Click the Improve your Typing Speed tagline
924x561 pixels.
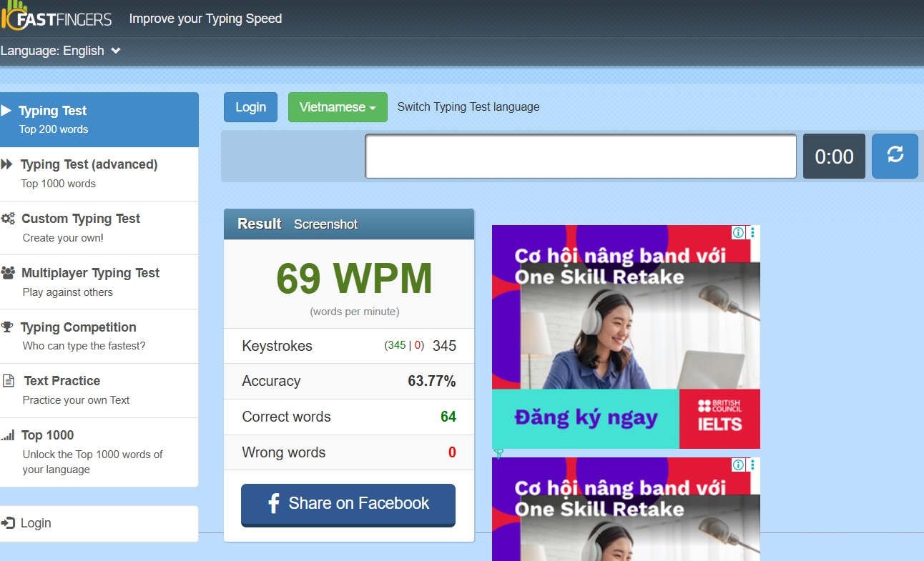tap(205, 19)
